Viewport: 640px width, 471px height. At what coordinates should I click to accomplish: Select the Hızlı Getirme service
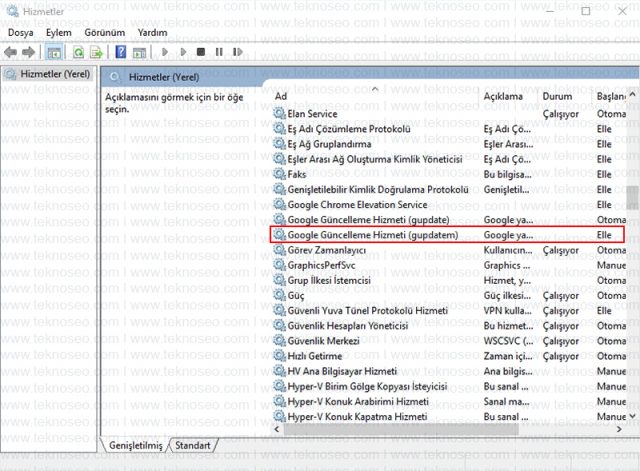point(449,356)
